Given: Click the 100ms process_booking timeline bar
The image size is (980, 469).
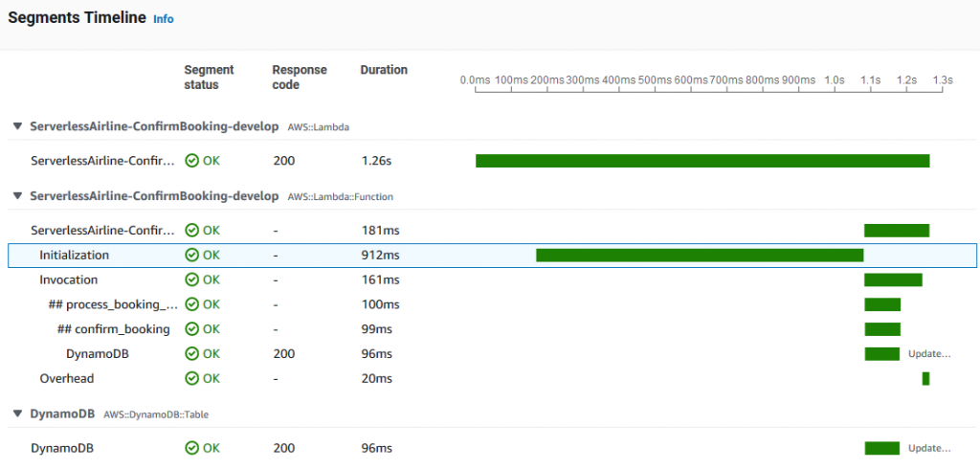Looking at the screenshot, I should point(882,304).
